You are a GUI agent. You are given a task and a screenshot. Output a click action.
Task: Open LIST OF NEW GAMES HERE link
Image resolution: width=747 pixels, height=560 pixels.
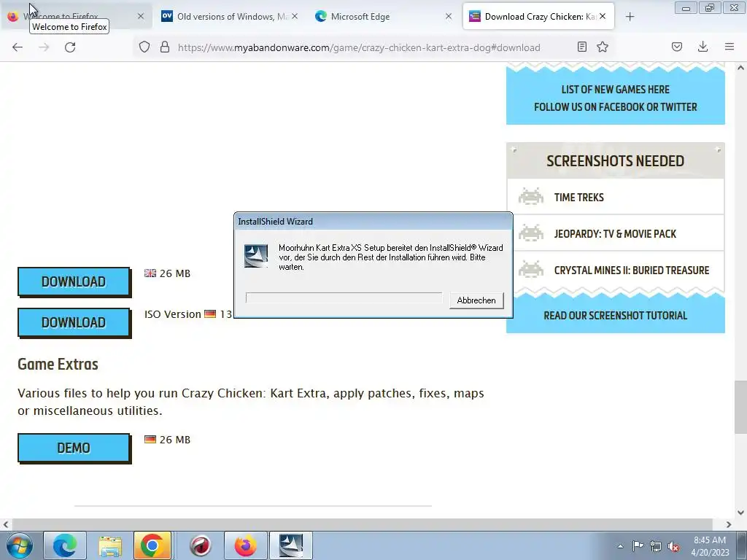615,90
